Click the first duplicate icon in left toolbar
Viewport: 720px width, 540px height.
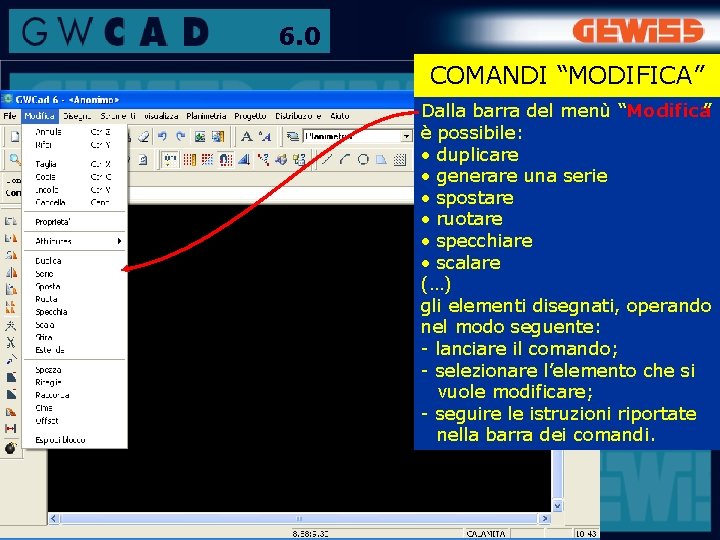11,221
